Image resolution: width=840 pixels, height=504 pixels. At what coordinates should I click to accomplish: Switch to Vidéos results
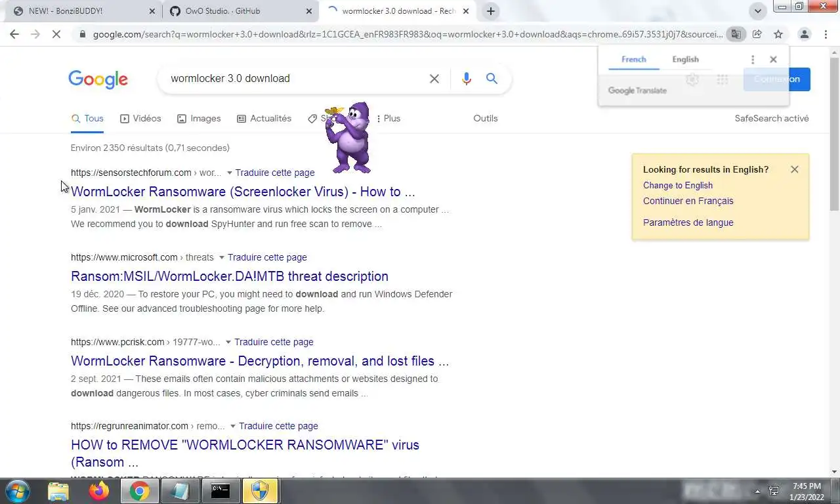[140, 119]
